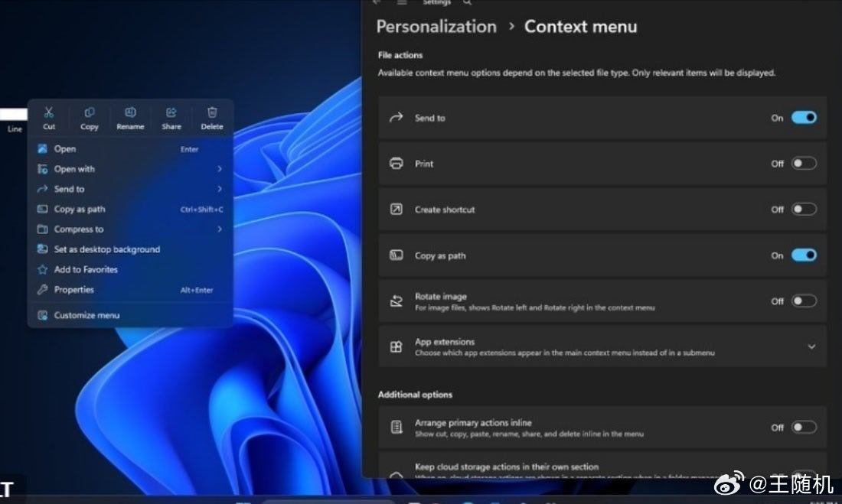The height and width of the screenshot is (504, 842).
Task: Go back to Personalization breadcrumb
Action: click(x=436, y=27)
